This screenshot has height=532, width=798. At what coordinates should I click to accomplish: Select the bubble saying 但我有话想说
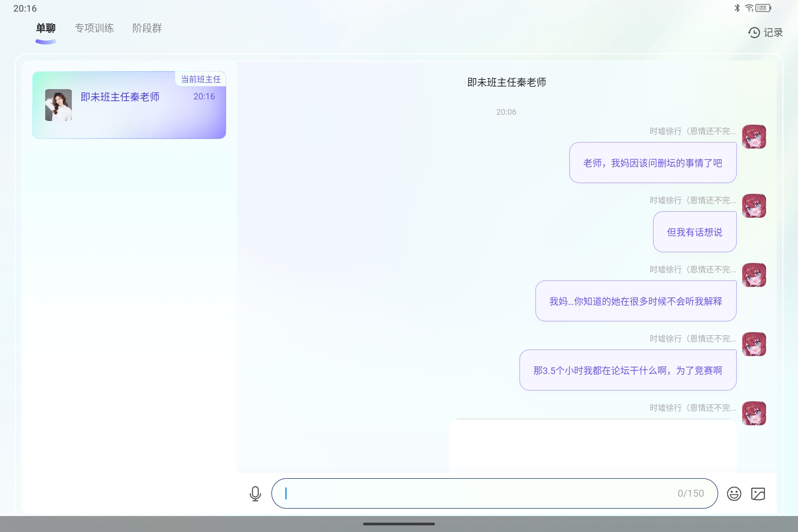(695, 232)
